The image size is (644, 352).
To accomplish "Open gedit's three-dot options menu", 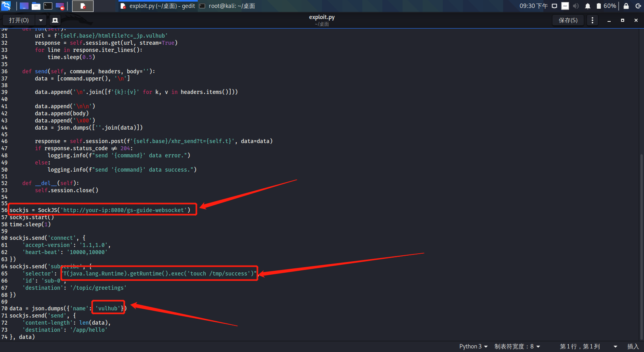I will [592, 20].
